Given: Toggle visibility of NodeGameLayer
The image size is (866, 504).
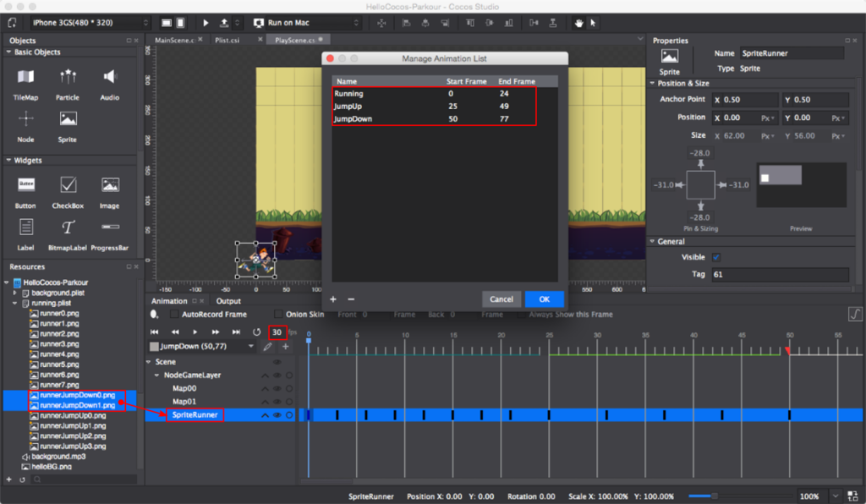Looking at the screenshot, I should pyautogui.click(x=277, y=375).
